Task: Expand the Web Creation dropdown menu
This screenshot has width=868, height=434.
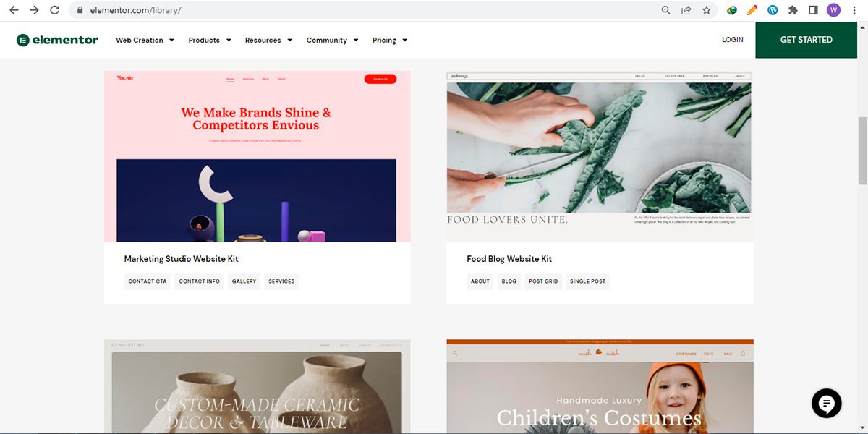Action: pyautogui.click(x=145, y=40)
